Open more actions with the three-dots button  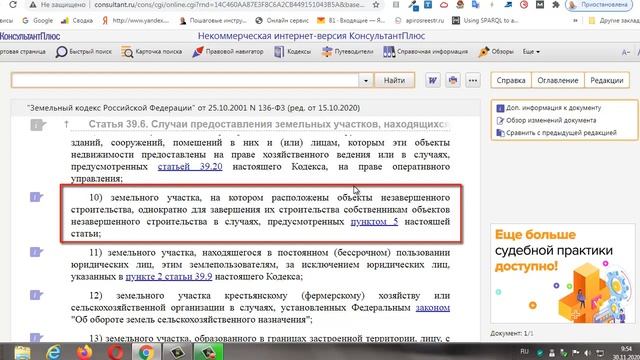(473, 80)
